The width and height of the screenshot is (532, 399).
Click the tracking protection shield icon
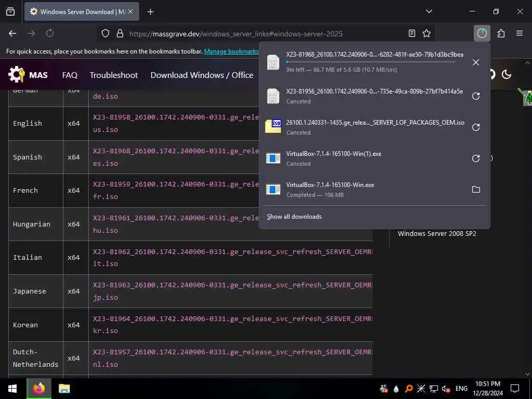105,33
